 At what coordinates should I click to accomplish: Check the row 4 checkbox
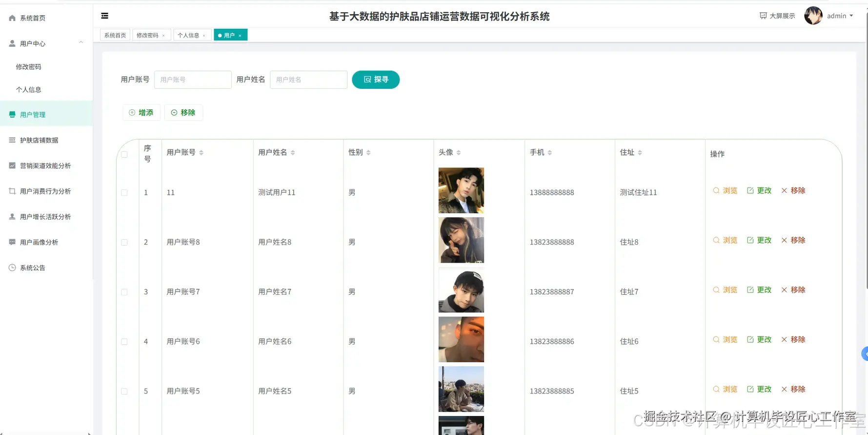click(x=124, y=342)
